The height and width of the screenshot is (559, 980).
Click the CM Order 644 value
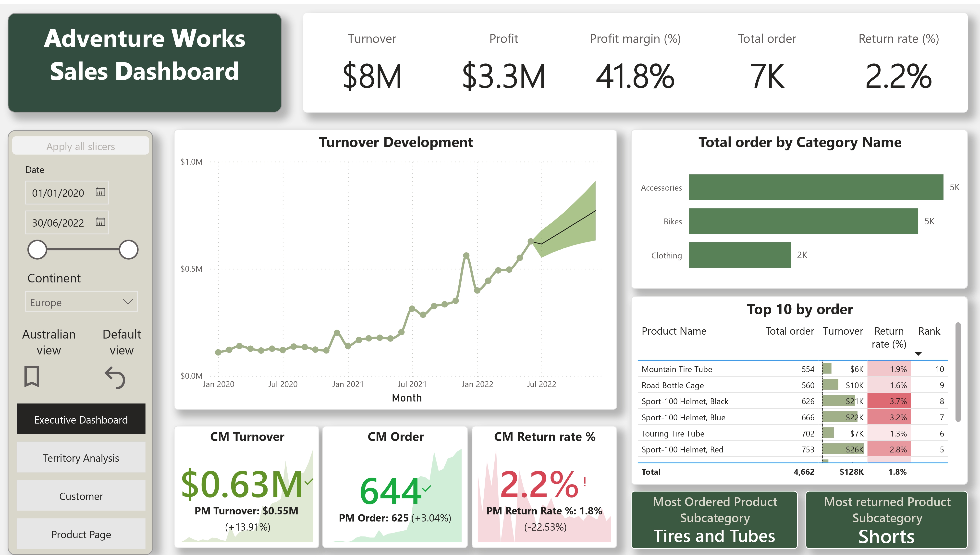(x=390, y=491)
